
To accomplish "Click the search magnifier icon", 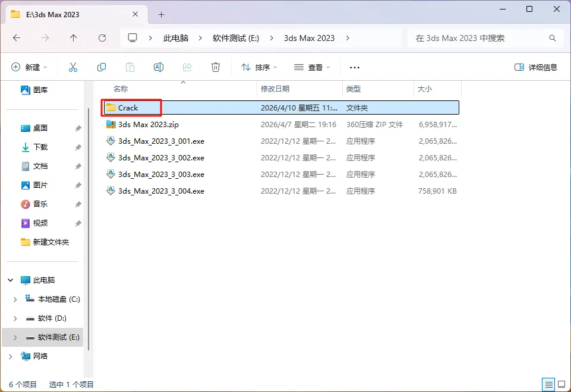I will pyautogui.click(x=553, y=38).
